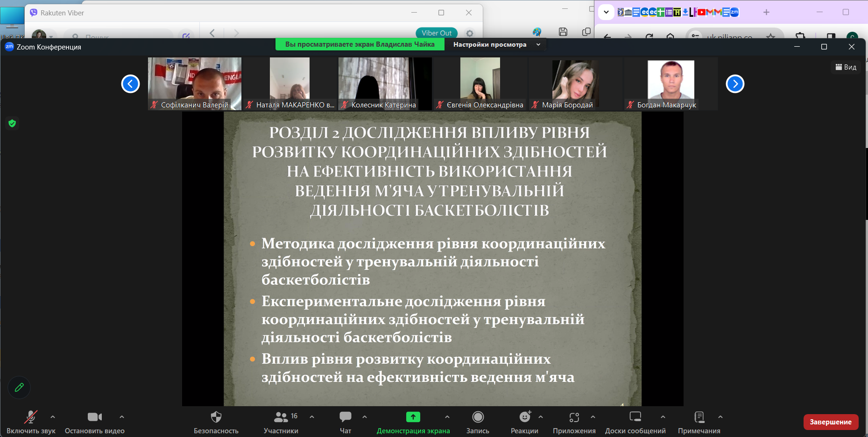Click the red End meeting button
The image size is (868, 437).
[830, 422]
